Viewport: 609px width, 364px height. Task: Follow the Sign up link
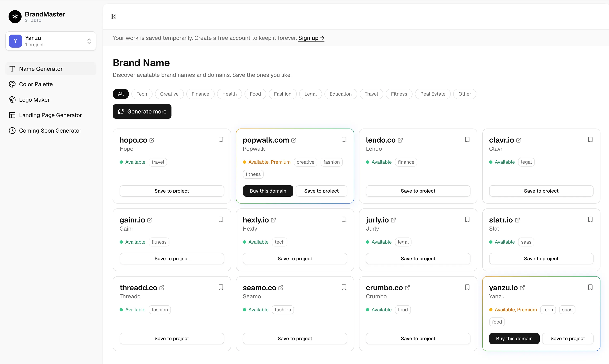pyautogui.click(x=311, y=38)
